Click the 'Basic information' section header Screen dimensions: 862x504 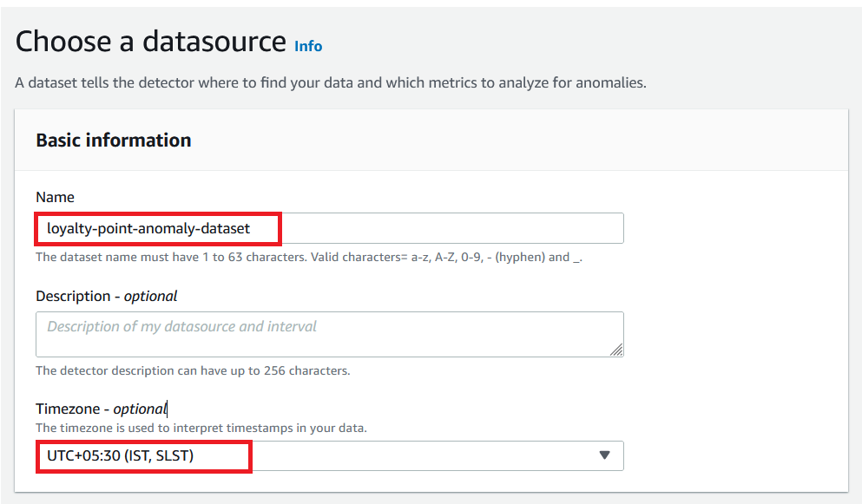click(x=114, y=141)
